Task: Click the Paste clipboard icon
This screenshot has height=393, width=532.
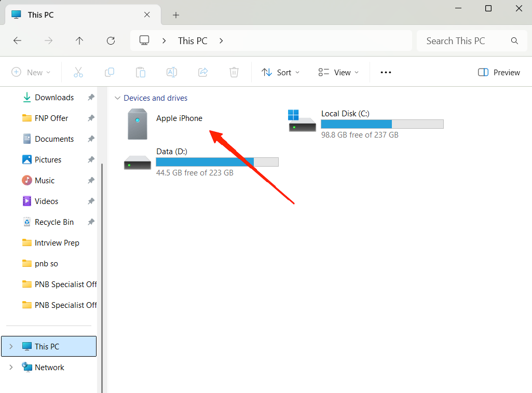Action: pyautogui.click(x=141, y=72)
